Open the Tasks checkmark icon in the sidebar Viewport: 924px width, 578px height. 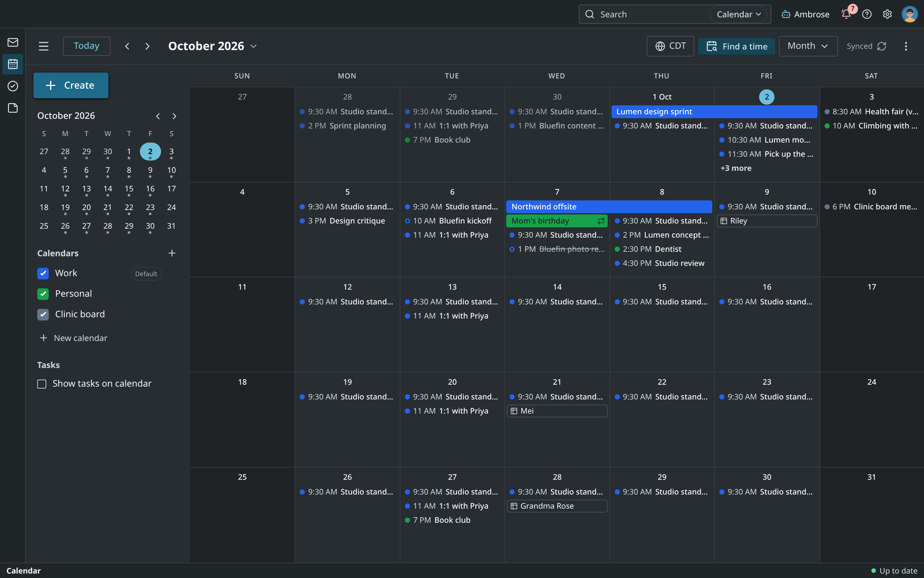click(x=13, y=86)
